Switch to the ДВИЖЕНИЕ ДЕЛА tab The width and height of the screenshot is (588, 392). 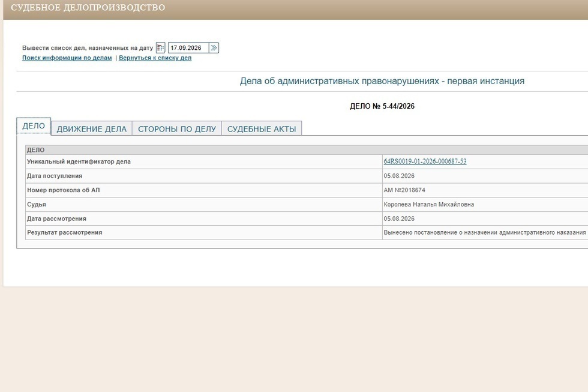pos(91,128)
